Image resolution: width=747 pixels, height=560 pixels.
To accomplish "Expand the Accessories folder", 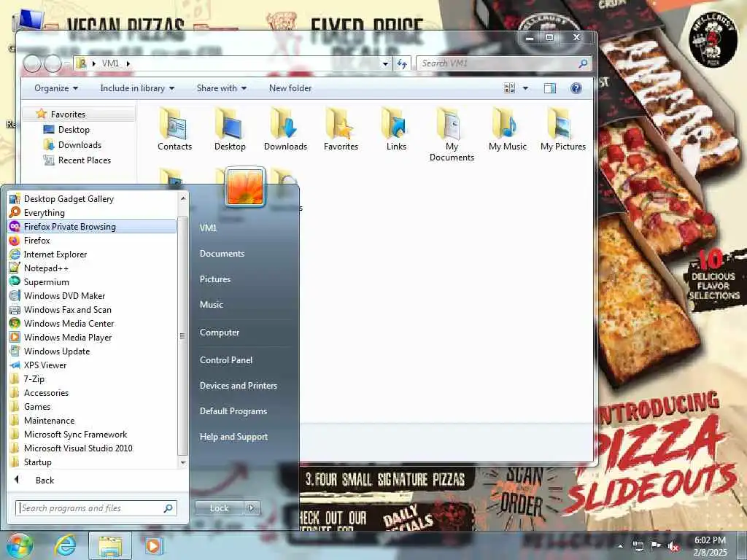I will point(92,392).
